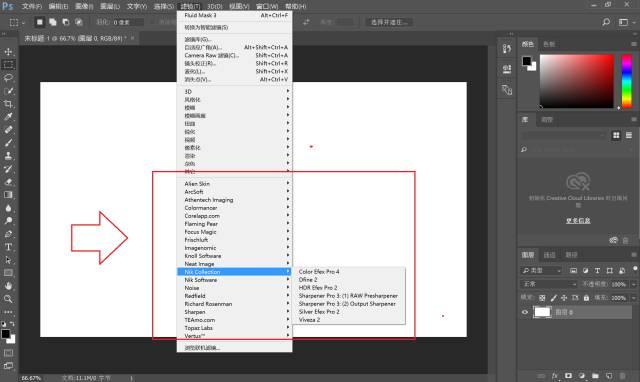This screenshot has height=382, width=640.
Task: Toggle Quick Mask mode icon
Action: [x=8, y=353]
